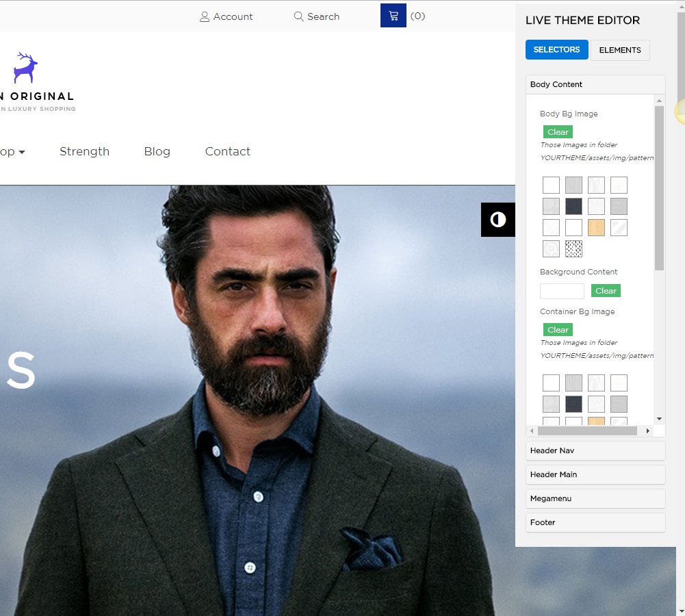685x616 pixels.
Task: Clear the Body Bg Image
Action: click(x=558, y=132)
